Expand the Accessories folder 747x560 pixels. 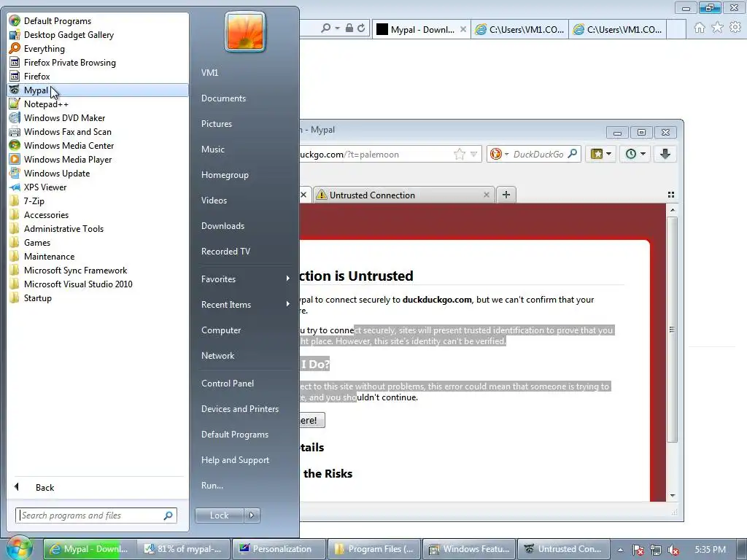tap(98, 214)
